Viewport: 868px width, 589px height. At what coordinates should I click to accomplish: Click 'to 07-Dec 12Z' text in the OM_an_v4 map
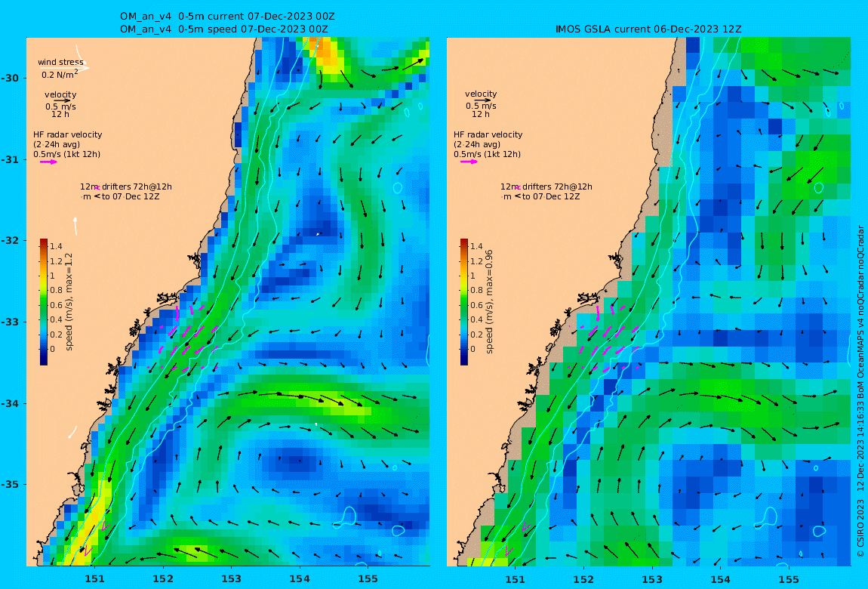tap(131, 196)
